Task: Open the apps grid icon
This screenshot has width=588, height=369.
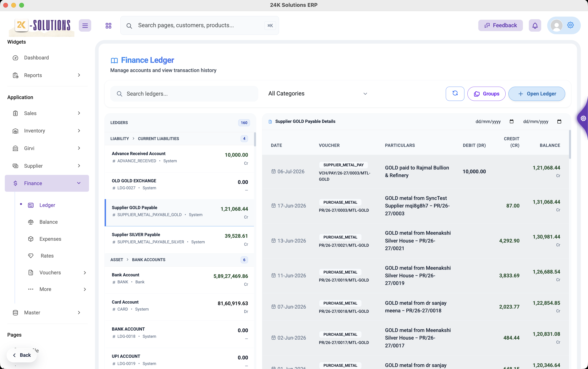Action: click(x=109, y=26)
